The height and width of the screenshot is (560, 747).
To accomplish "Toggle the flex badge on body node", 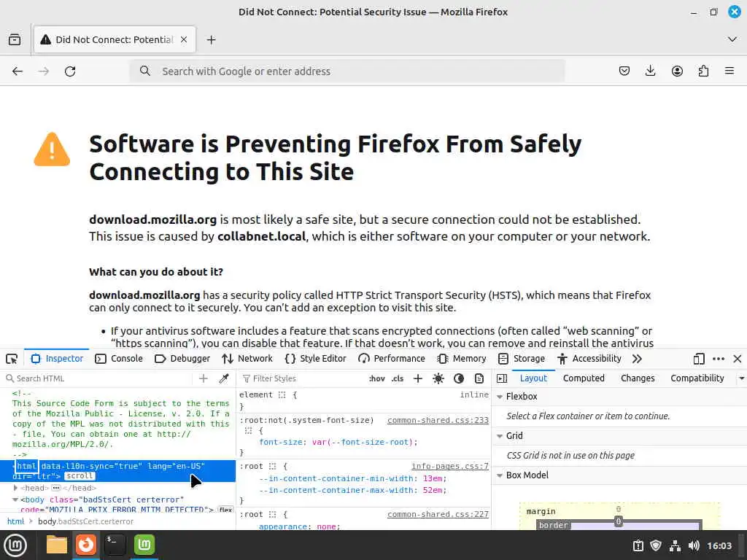I will (226, 510).
